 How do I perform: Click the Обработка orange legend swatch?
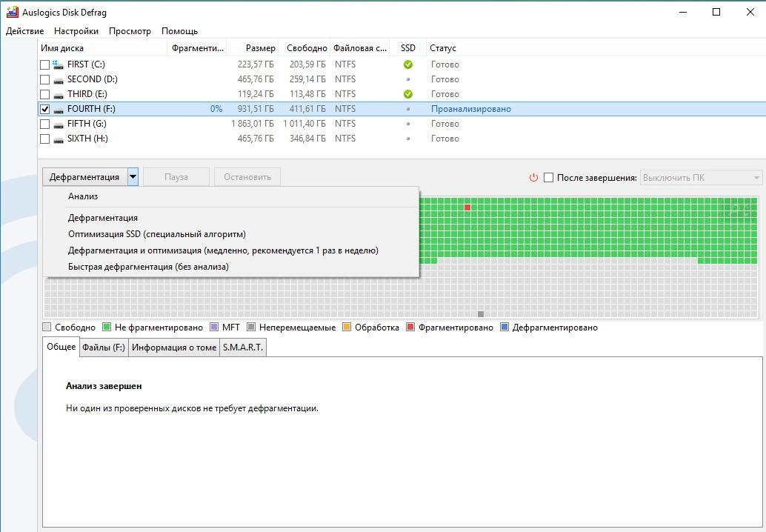pos(347,327)
